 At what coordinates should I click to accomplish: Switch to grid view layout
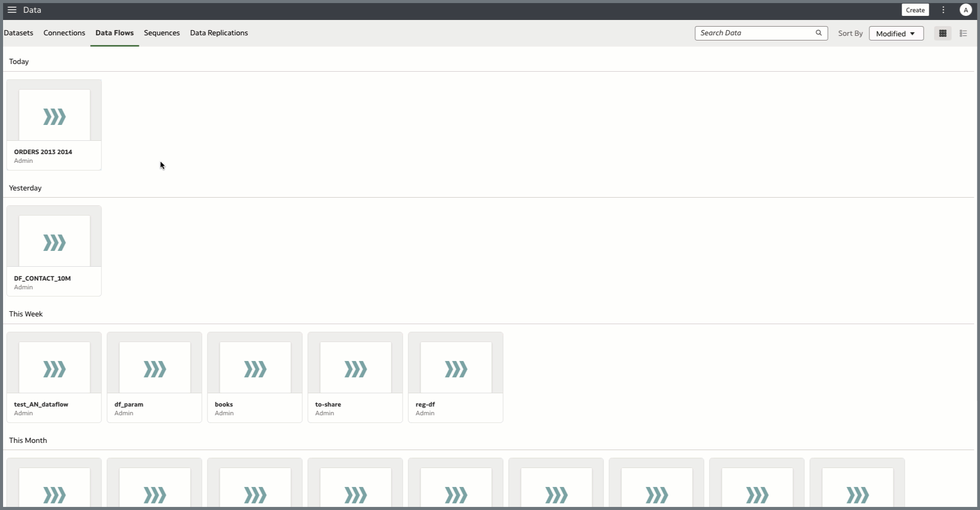943,33
